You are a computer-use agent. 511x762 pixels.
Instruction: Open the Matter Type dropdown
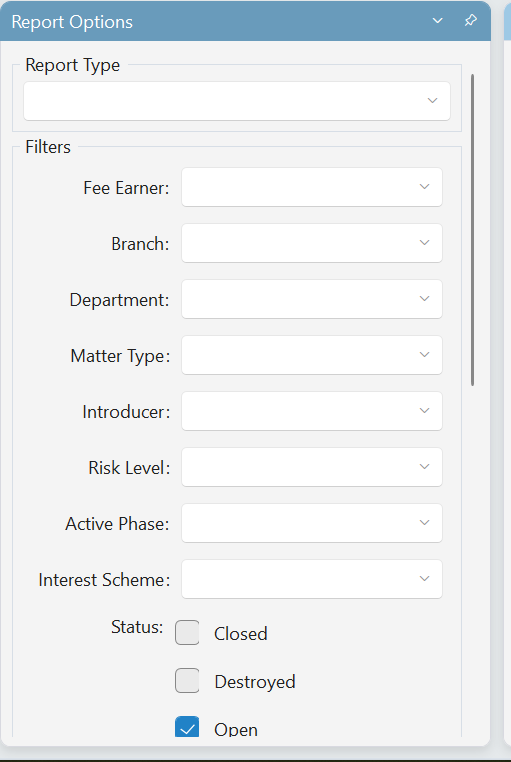[425, 355]
